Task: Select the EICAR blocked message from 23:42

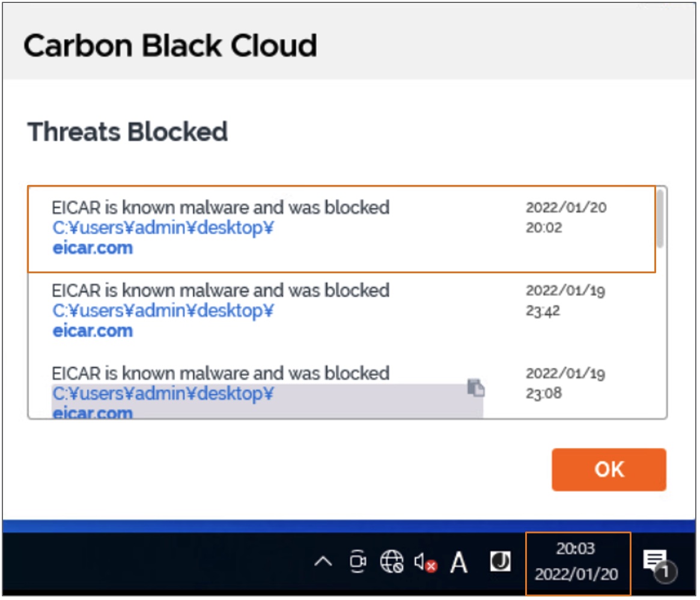Action: click(221, 291)
